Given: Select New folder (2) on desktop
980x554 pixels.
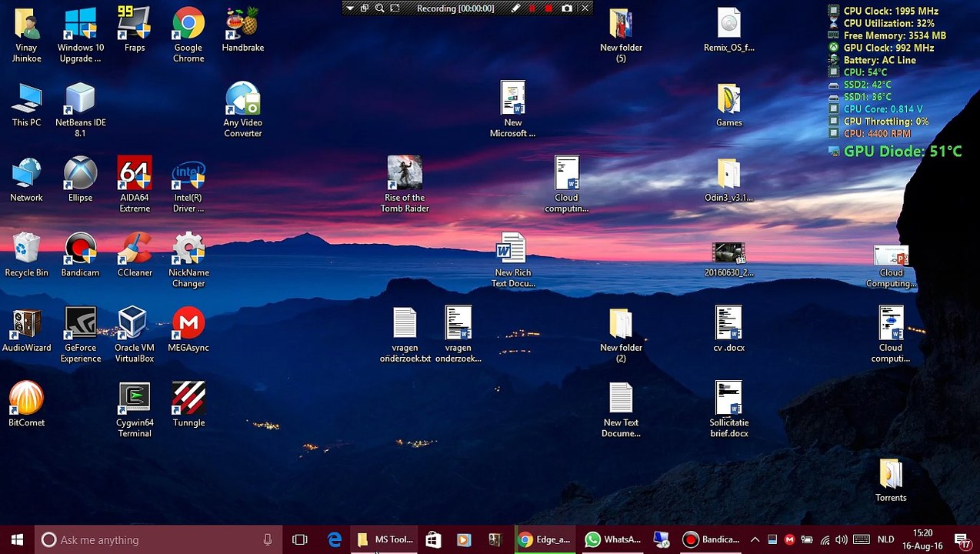Looking at the screenshot, I should pyautogui.click(x=621, y=335).
